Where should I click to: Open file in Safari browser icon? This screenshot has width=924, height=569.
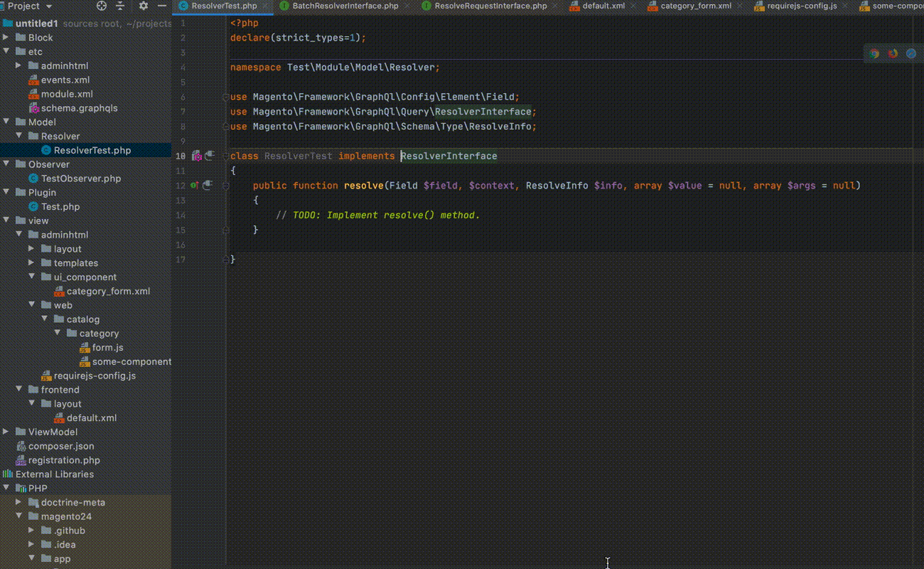click(911, 53)
